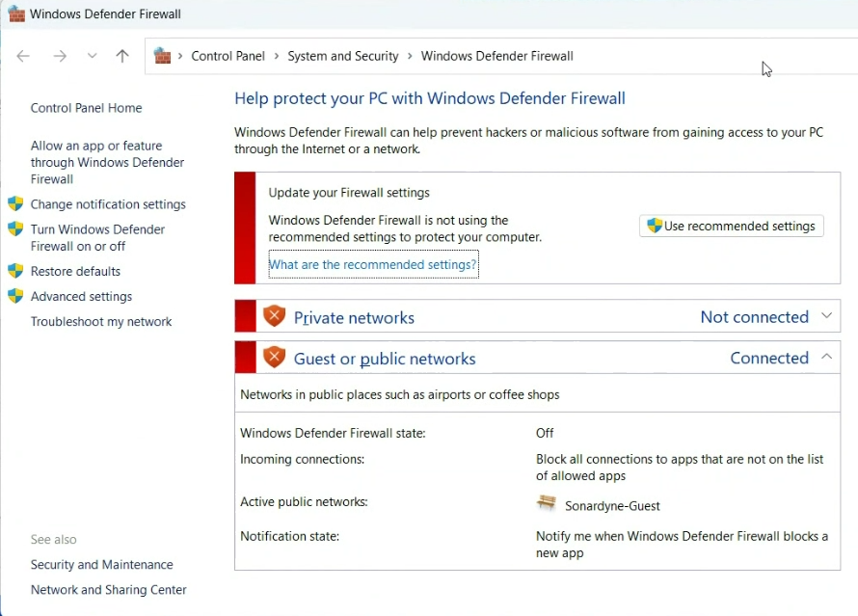
Task: Click Windows Defender Firewall state label
Action: point(333,433)
